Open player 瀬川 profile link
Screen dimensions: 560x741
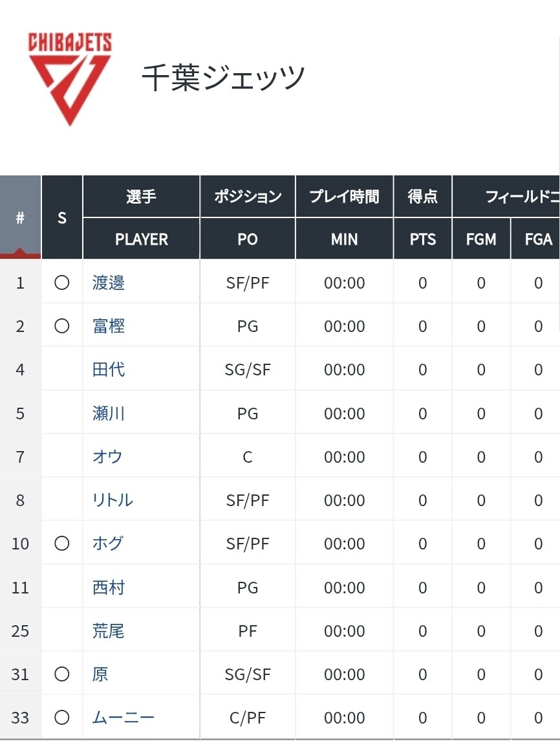point(109,413)
